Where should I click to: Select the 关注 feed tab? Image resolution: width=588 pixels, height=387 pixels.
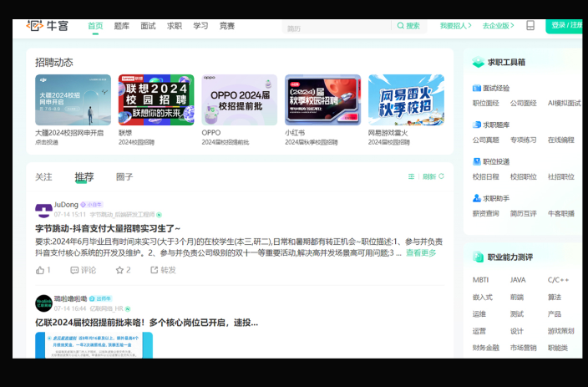[x=43, y=177]
